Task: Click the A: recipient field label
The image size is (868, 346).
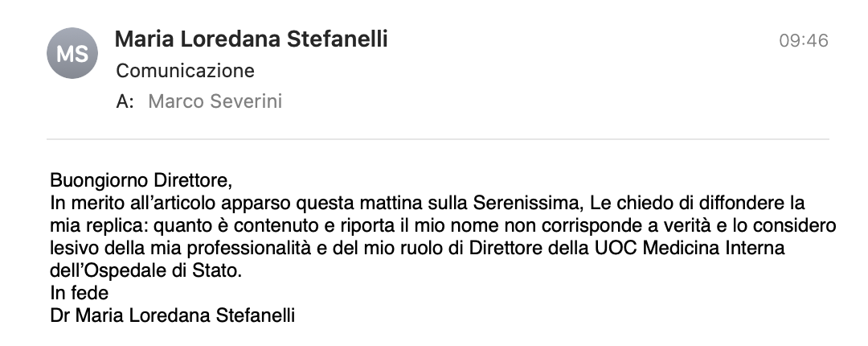Action: (125, 101)
